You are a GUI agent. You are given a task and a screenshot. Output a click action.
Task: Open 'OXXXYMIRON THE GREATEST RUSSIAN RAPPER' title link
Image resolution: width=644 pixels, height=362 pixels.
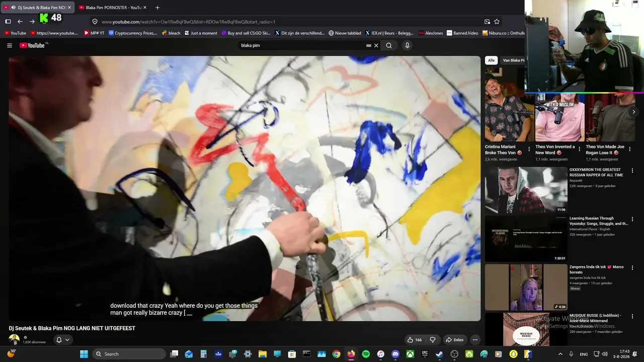click(x=596, y=172)
